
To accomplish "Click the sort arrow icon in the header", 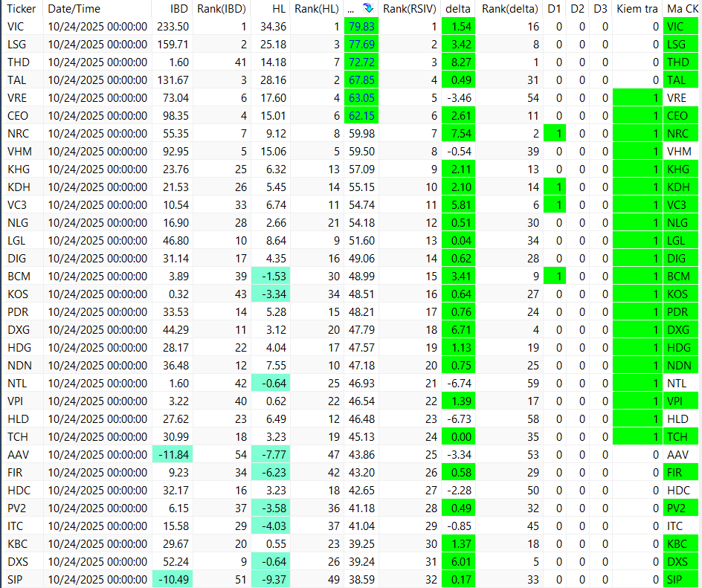I will [x=367, y=7].
